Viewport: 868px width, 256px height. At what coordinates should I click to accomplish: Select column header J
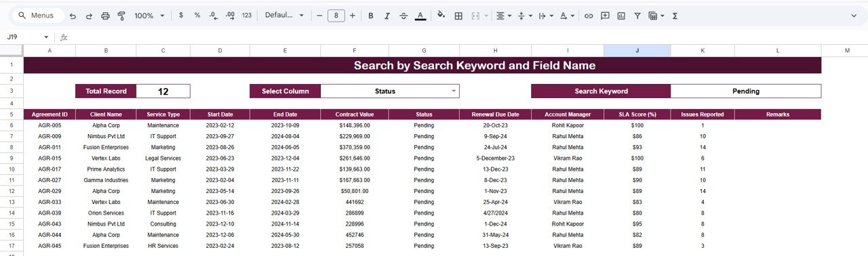(x=637, y=51)
